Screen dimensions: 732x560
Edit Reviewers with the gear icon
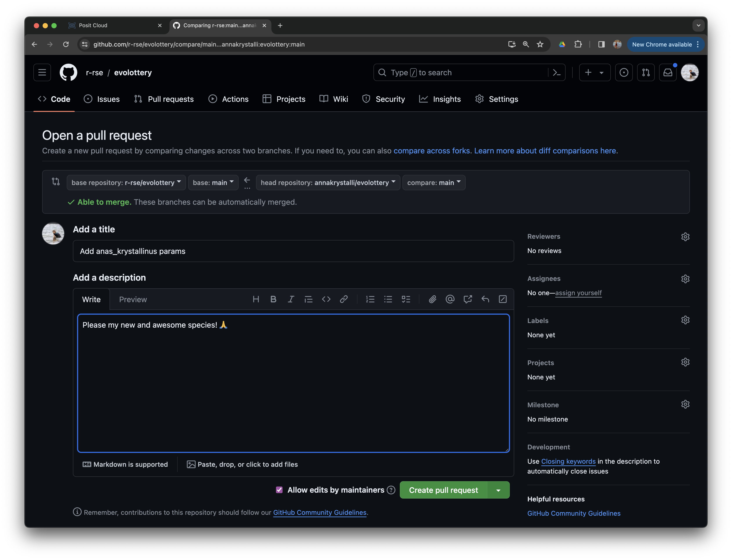[685, 237]
